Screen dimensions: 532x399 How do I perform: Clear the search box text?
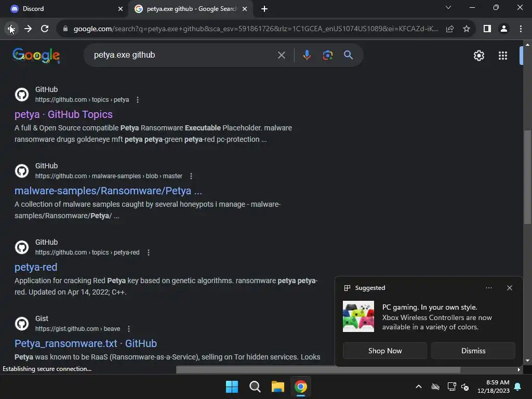coord(281,55)
